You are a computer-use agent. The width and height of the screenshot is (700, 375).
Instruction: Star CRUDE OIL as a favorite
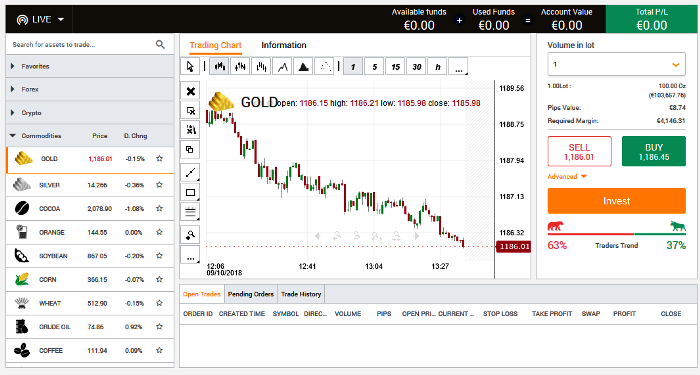[159, 326]
